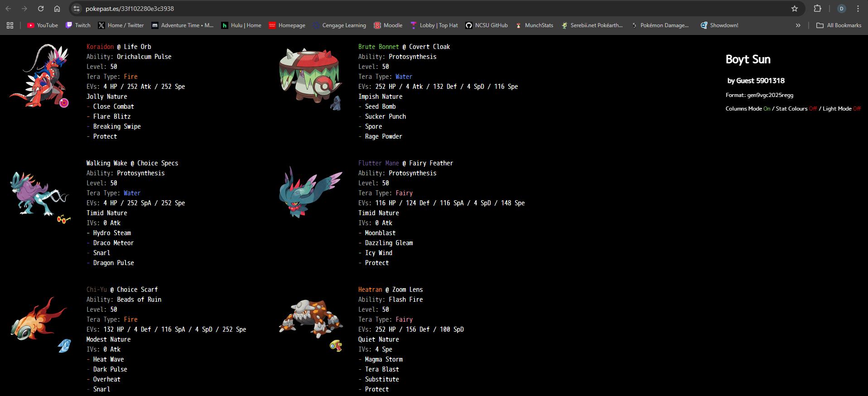Click the Koraidon sprite image
The image size is (868, 396).
tap(40, 76)
